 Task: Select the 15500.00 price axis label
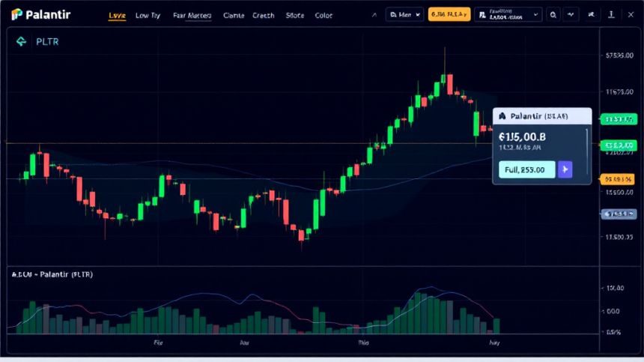[x=619, y=193]
